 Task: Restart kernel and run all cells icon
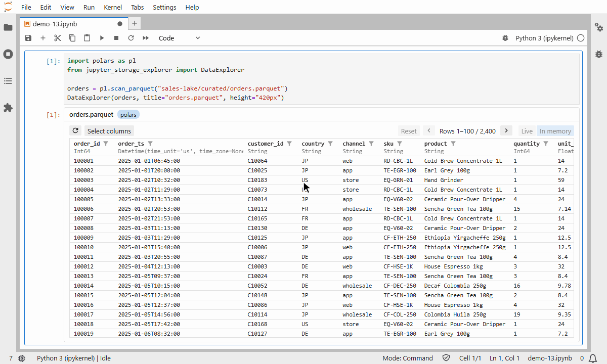[146, 38]
